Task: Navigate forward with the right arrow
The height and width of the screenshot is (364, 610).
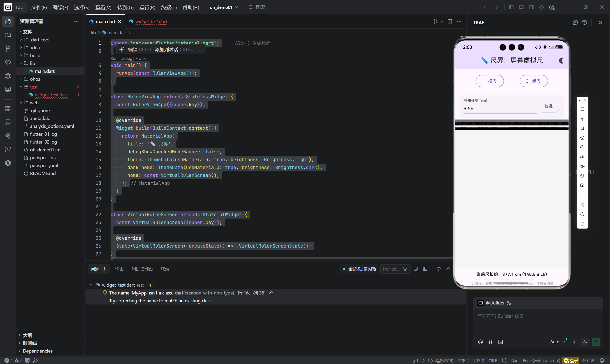Action: click(x=496, y=7)
